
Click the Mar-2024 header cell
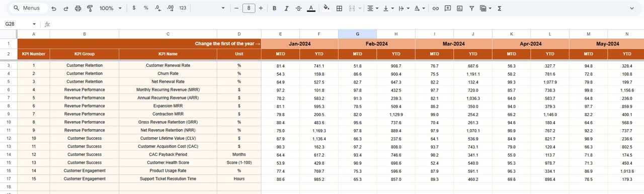[x=453, y=44]
